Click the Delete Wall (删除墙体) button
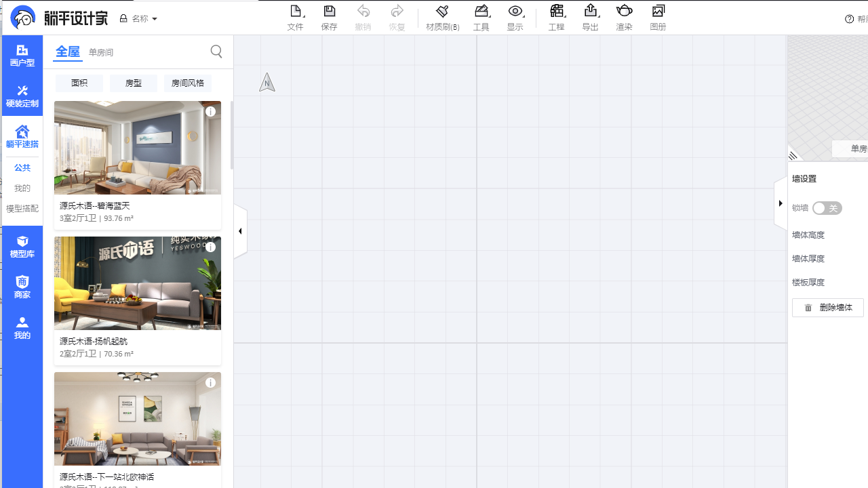Viewport: 868px width, 488px height. (828, 308)
